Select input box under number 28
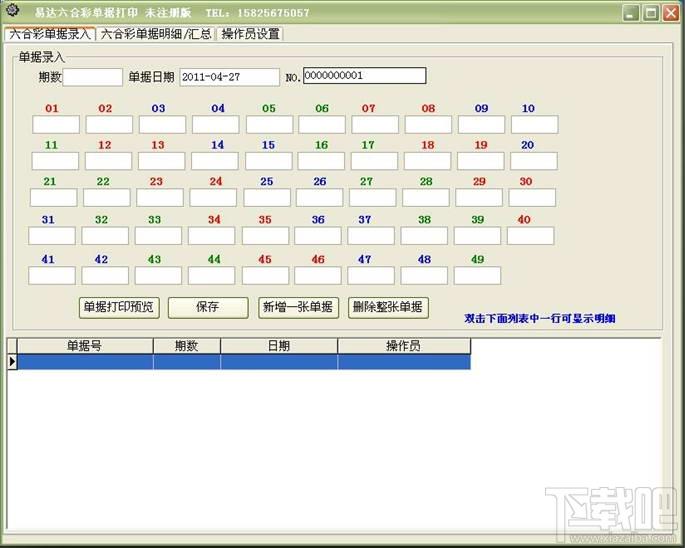 pyautogui.click(x=426, y=198)
